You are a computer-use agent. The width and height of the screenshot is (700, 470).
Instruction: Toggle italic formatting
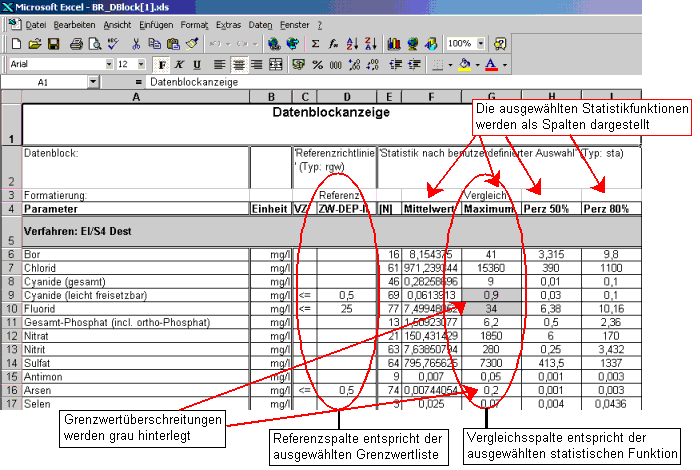click(x=181, y=64)
